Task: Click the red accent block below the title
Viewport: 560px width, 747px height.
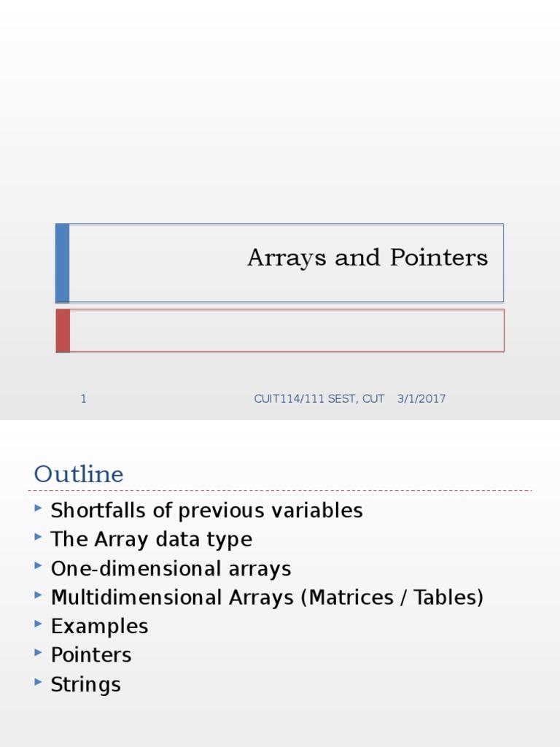Action: click(63, 330)
